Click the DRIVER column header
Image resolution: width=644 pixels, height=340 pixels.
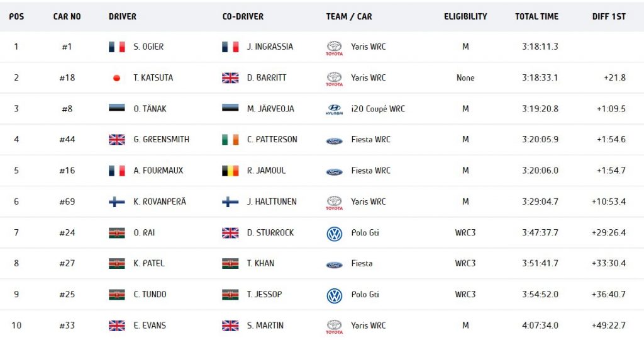(x=123, y=16)
